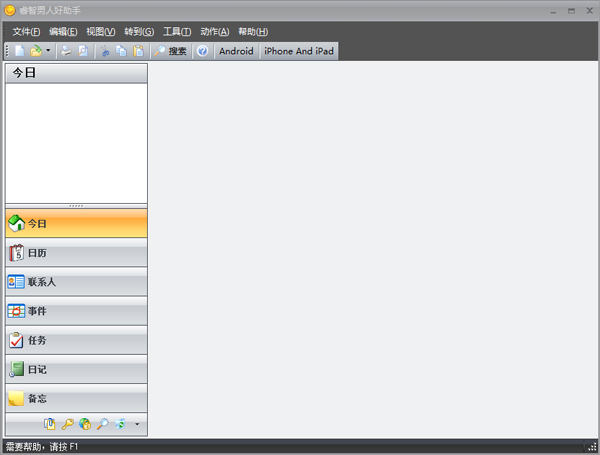Open the paperclip attachments icon at sidebar bottom
The image size is (600, 455).
tap(50, 424)
